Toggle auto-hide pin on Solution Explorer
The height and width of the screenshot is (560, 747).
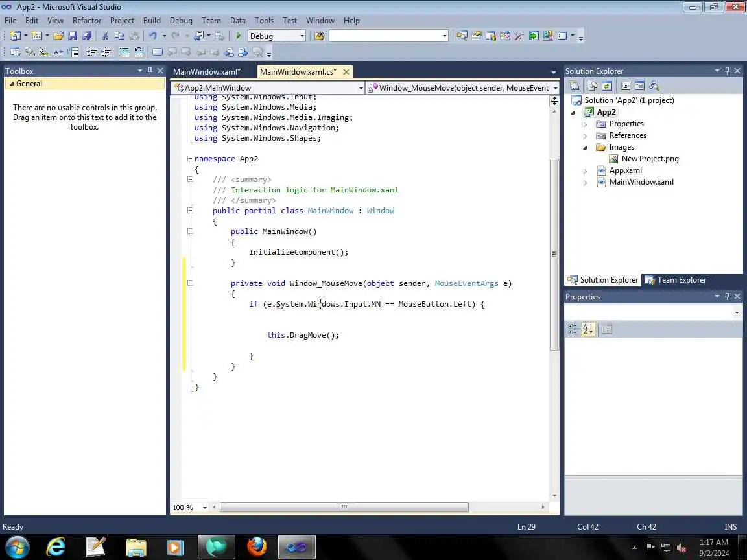tap(727, 71)
